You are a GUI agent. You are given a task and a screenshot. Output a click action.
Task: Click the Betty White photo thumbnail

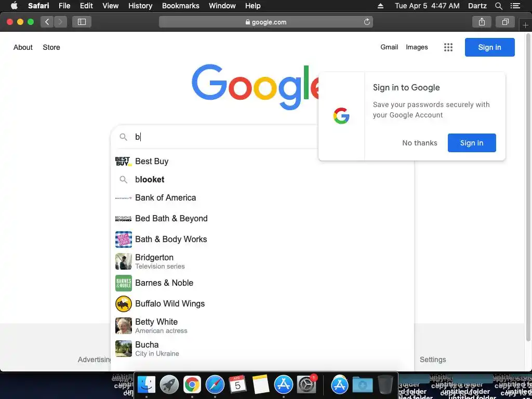(x=124, y=326)
